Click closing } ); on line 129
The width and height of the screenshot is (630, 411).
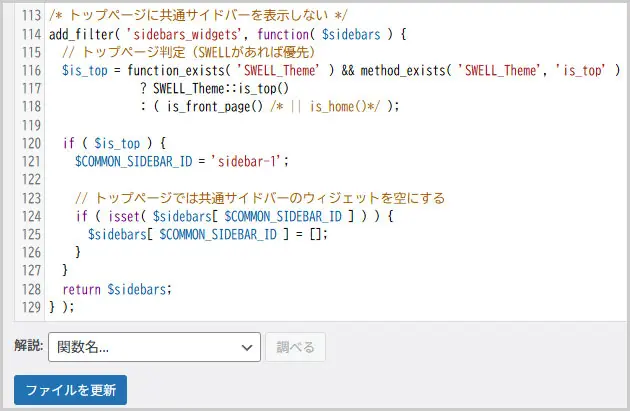click(61, 307)
